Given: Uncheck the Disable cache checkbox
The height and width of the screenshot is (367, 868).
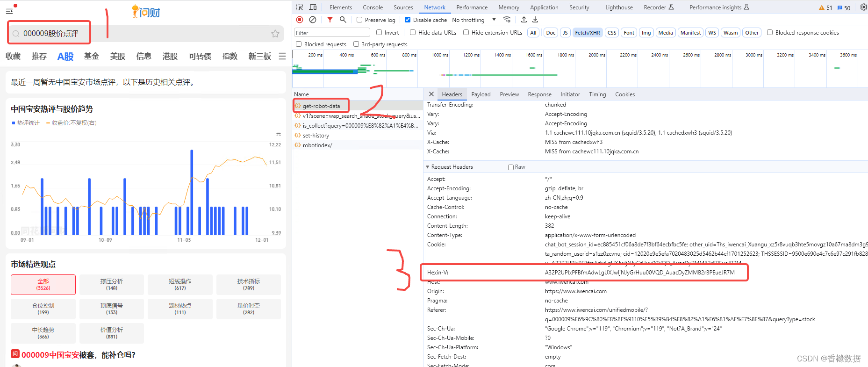Looking at the screenshot, I should tap(408, 20).
